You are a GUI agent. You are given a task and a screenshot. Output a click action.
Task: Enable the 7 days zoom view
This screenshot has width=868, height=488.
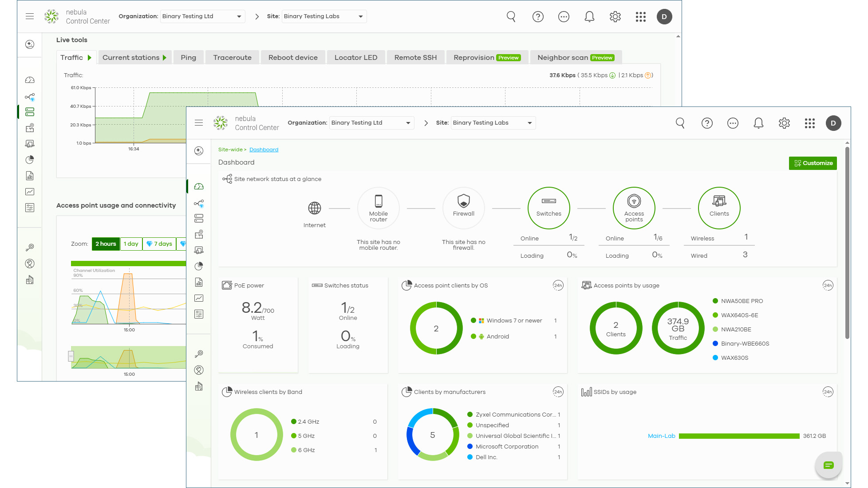pos(159,244)
